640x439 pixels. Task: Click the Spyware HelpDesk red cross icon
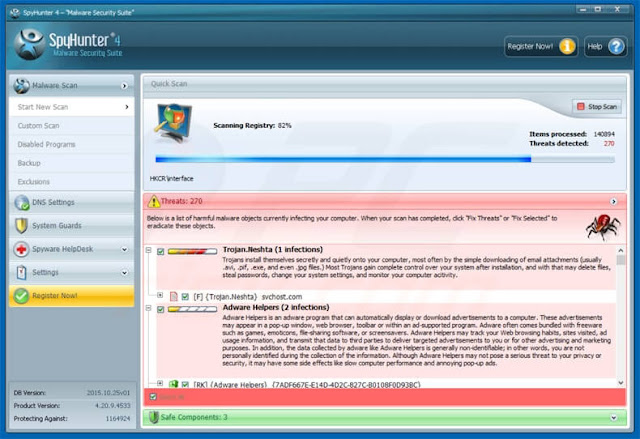(x=21, y=249)
